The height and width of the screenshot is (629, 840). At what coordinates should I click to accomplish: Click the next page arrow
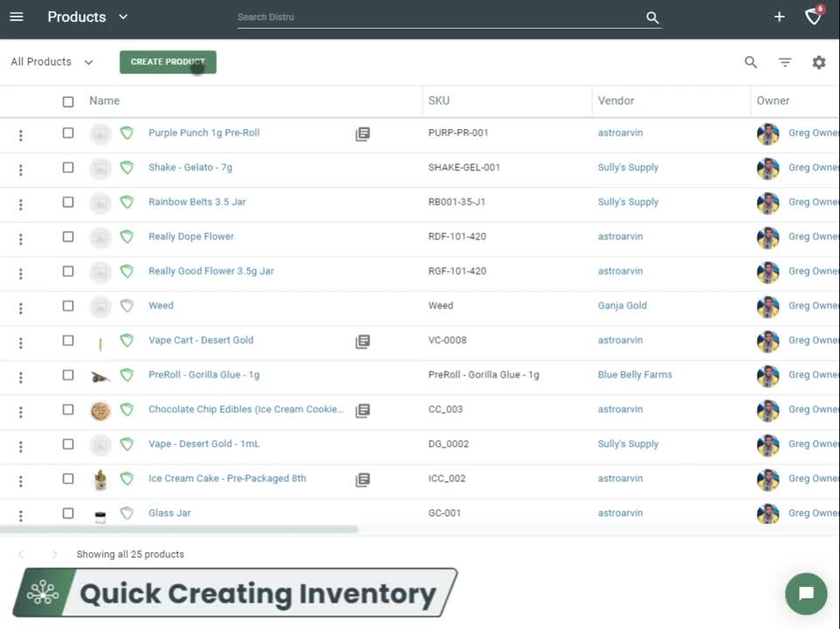pos(54,554)
